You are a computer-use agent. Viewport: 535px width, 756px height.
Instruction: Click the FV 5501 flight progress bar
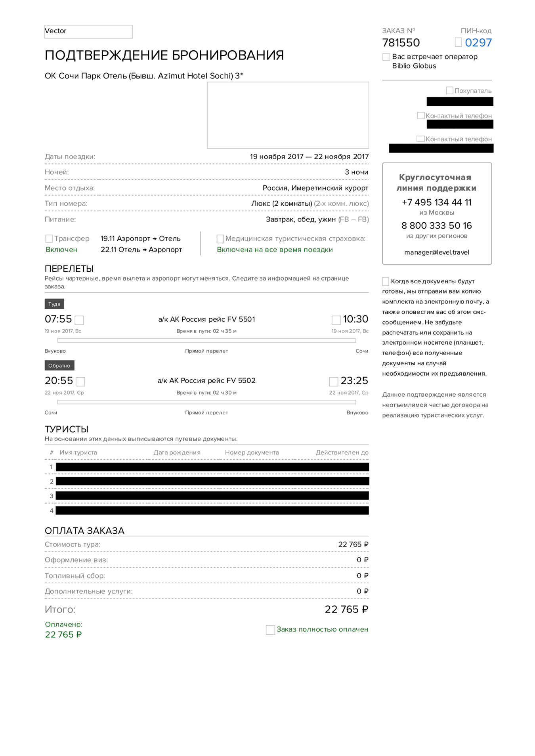(x=206, y=340)
